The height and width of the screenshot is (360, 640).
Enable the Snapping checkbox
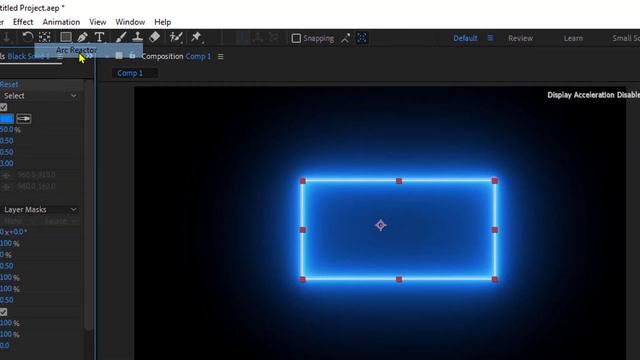pyautogui.click(x=296, y=38)
